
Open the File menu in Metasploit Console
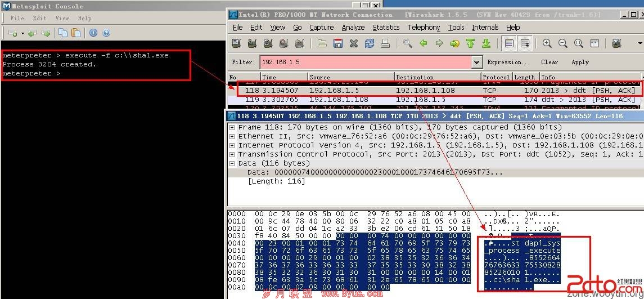[17, 18]
